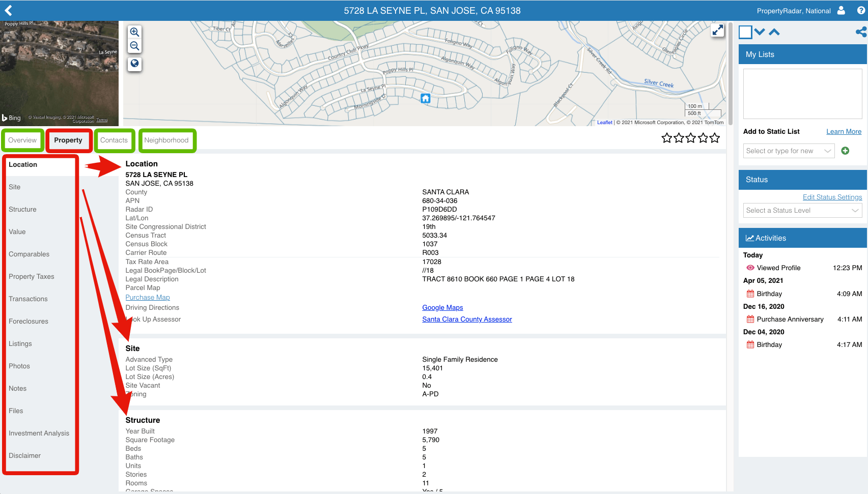Click the page vertical scrollbar
The image size is (868, 494).
coord(731,74)
